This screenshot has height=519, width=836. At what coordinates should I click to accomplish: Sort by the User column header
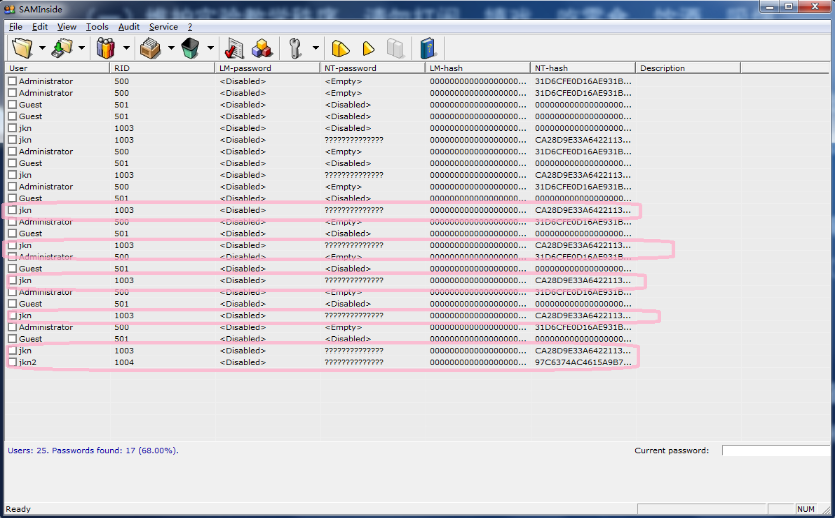pos(57,68)
